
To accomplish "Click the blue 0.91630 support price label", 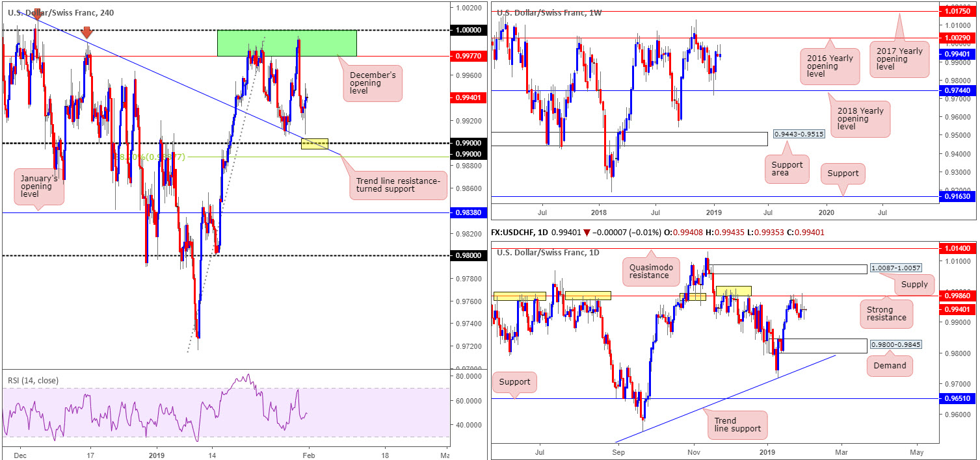I will [958, 197].
